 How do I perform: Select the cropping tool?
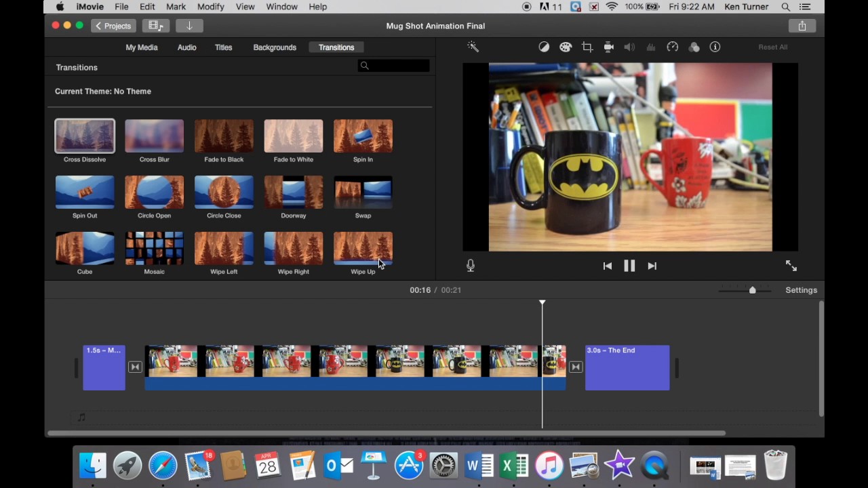coord(587,47)
